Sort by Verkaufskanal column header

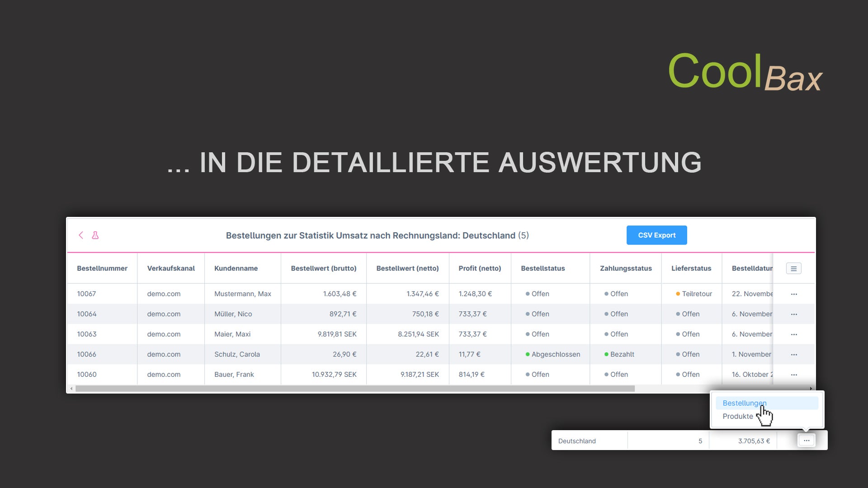click(x=171, y=268)
